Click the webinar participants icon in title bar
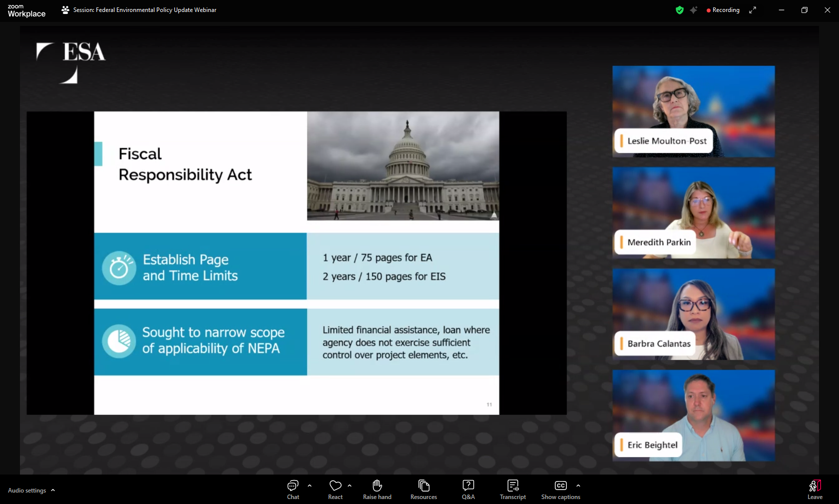839x504 pixels. (x=65, y=10)
